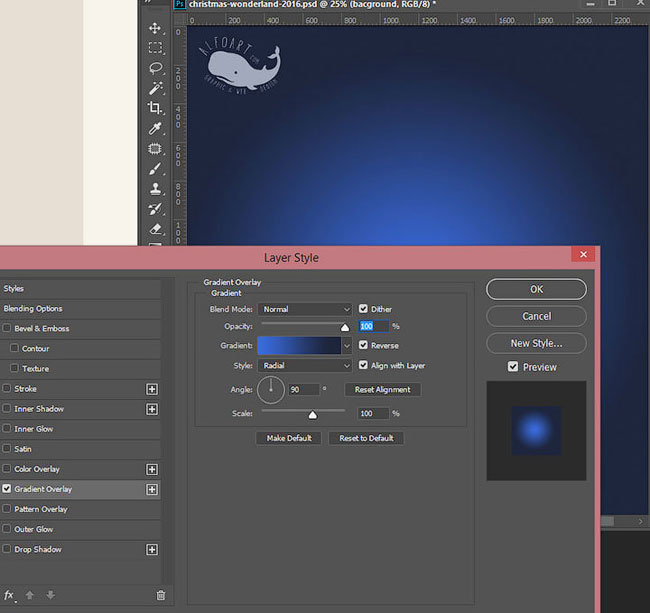This screenshot has height=613, width=650.
Task: Open the Blending Options section
Action: pyautogui.click(x=33, y=309)
